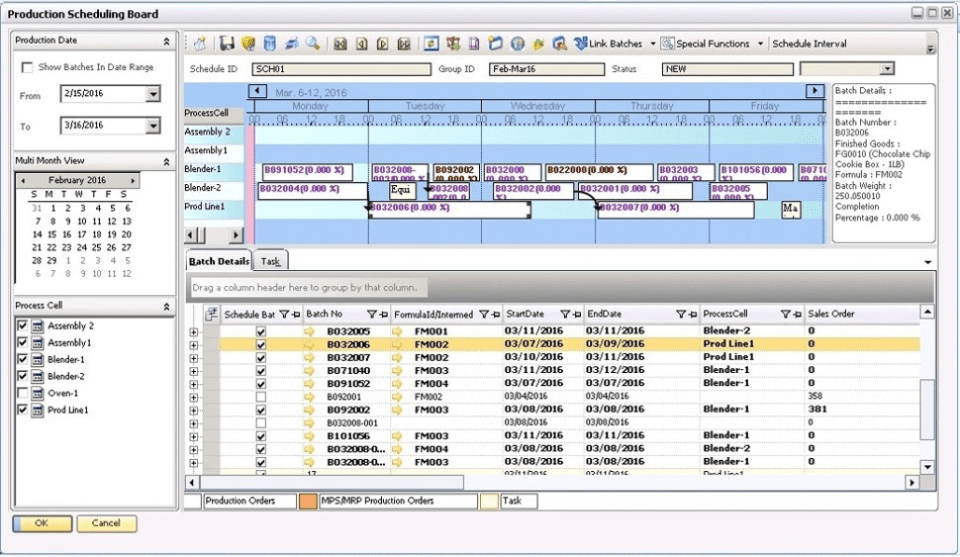960x557 pixels.
Task: Click the grid vertical scrollbar down arrow
Action: (x=928, y=467)
